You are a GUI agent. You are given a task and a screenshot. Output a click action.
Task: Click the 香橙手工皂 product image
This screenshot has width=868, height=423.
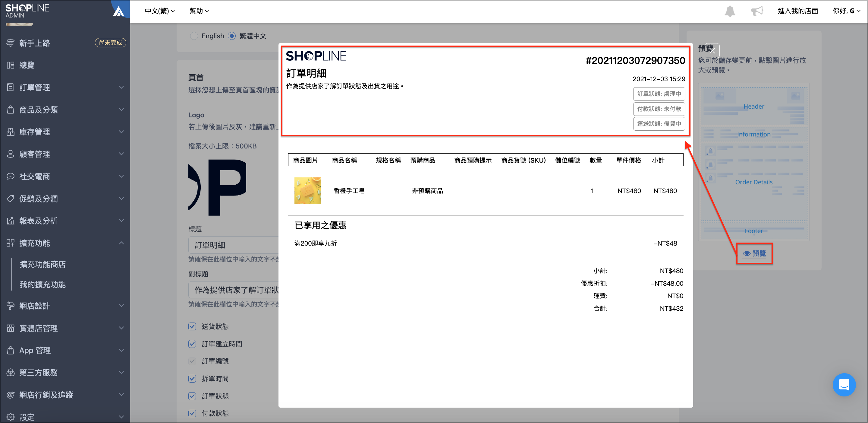tap(307, 191)
